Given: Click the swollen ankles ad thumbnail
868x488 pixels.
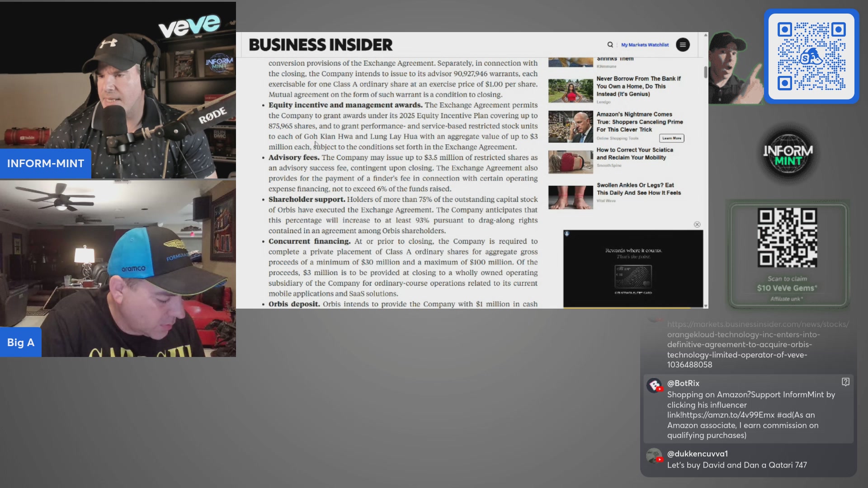Looking at the screenshot, I should click(571, 197).
